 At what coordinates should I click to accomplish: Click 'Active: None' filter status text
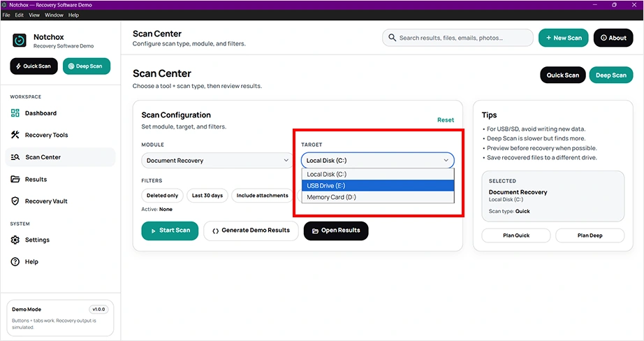tap(157, 209)
